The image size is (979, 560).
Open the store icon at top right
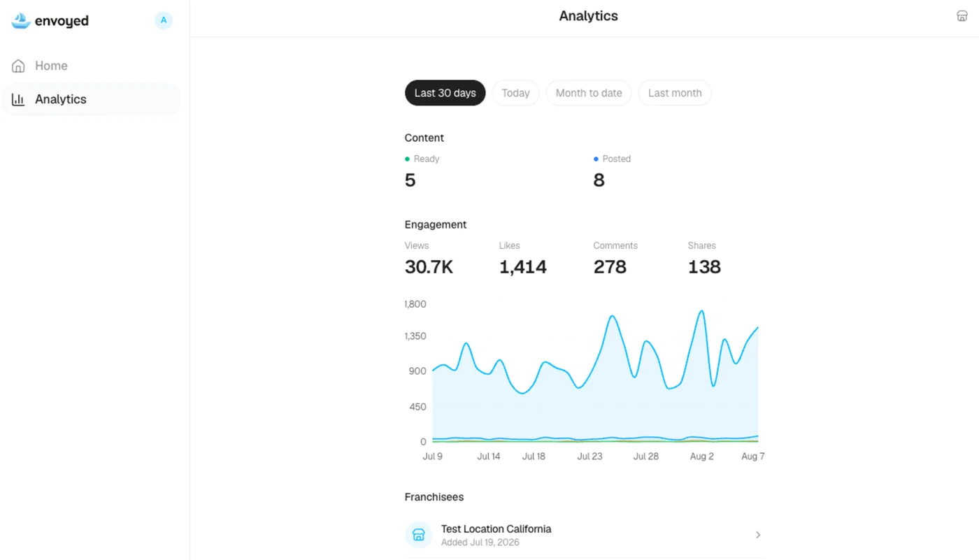(x=962, y=16)
